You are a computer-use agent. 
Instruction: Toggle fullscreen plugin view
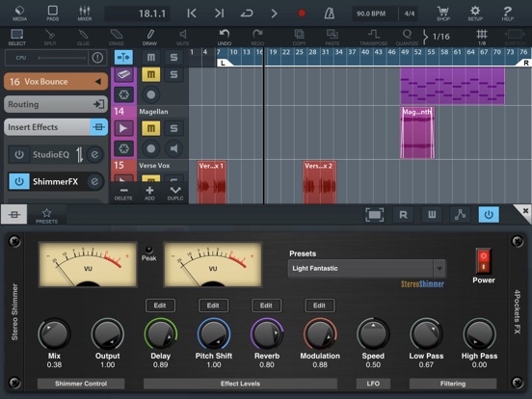(375, 215)
